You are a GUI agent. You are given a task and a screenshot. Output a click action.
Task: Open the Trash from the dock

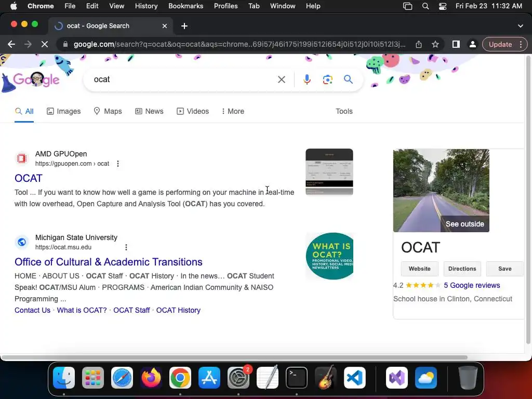pos(468,378)
